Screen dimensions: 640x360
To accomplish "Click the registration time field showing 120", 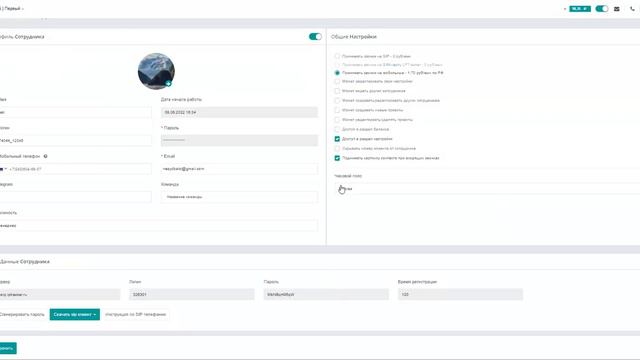I will [x=460, y=294].
